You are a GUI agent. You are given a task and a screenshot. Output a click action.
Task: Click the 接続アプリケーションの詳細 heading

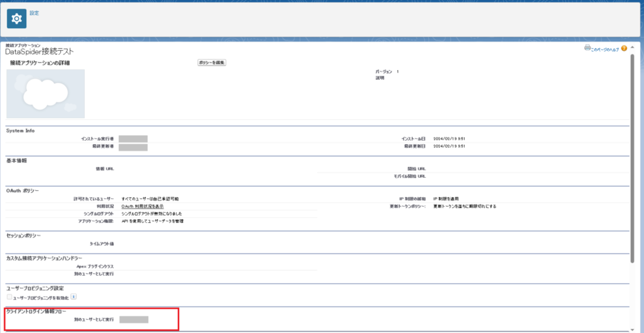[x=40, y=63]
